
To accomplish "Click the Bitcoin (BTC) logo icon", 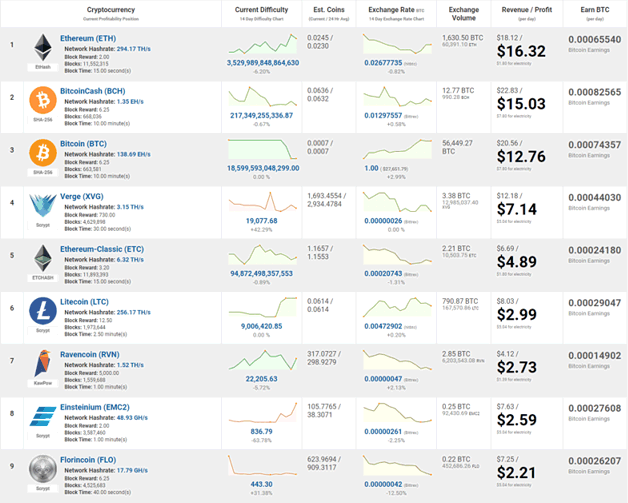I will point(42,151).
